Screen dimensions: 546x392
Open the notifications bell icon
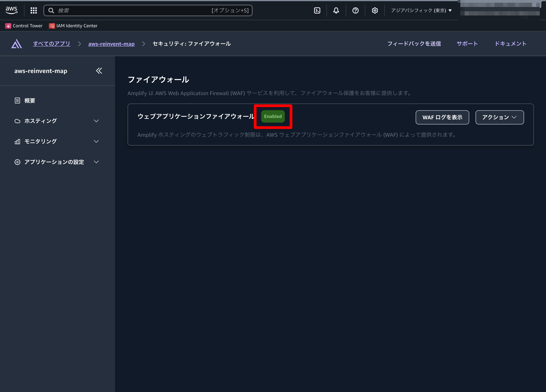[x=336, y=10]
